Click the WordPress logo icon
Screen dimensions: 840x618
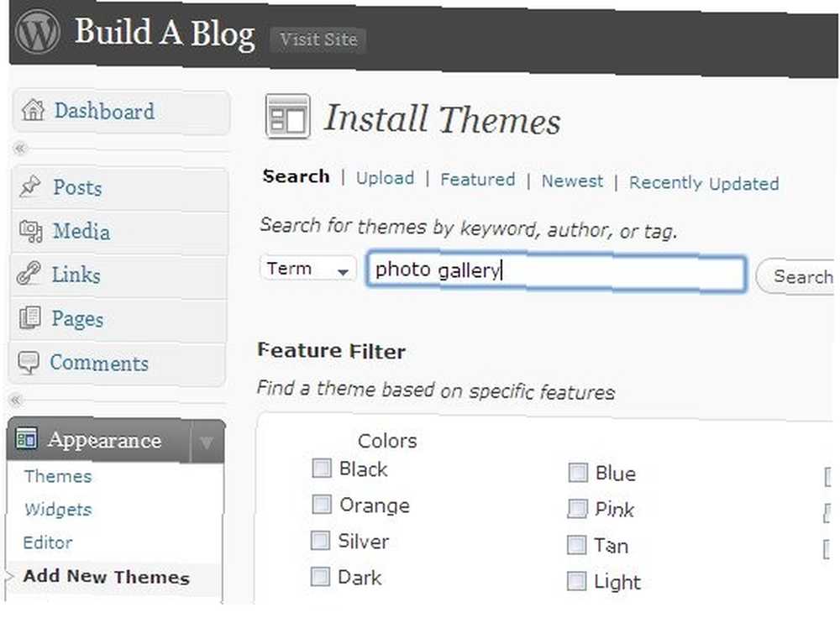(x=38, y=32)
